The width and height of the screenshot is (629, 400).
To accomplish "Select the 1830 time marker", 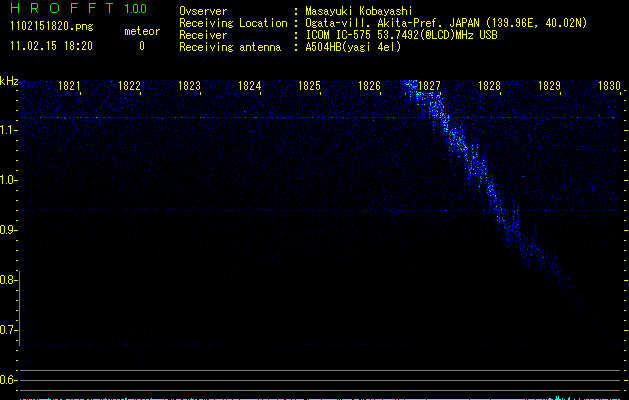I will click(x=609, y=87).
